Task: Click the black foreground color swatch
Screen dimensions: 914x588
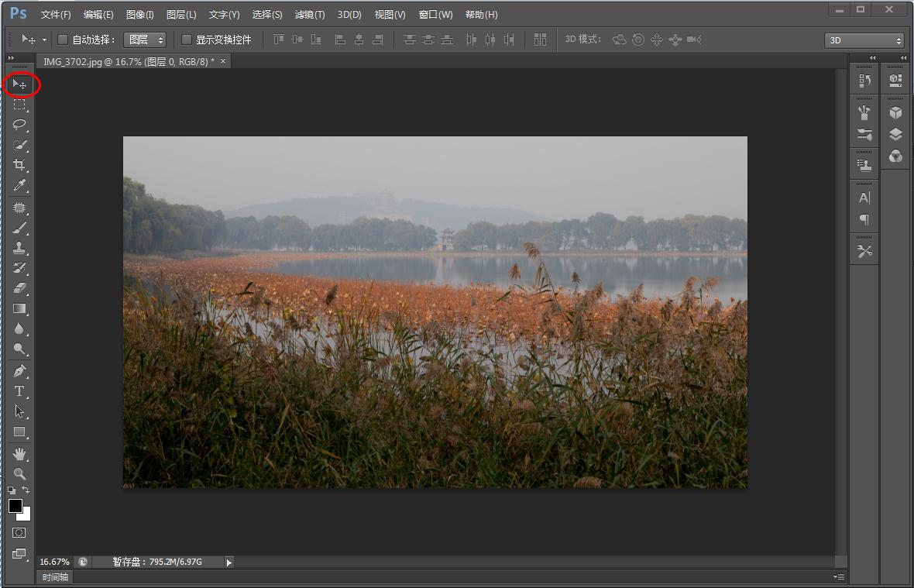Action: (15, 506)
